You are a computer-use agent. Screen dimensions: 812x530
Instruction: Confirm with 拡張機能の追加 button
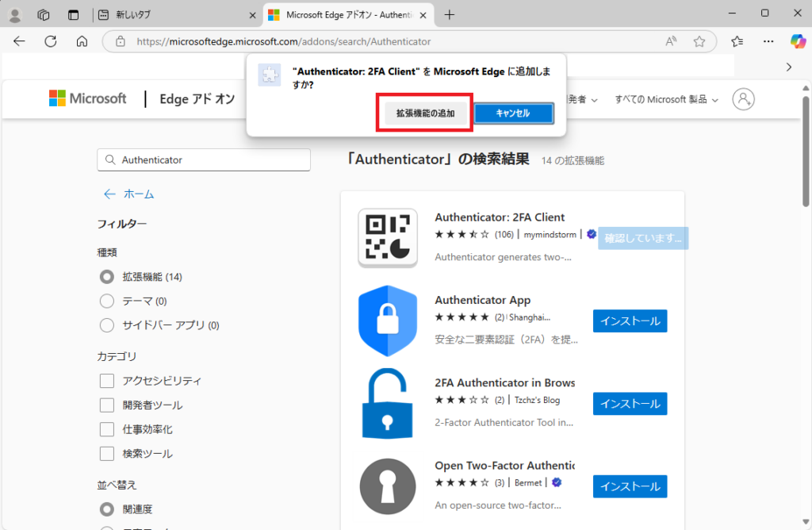(425, 113)
